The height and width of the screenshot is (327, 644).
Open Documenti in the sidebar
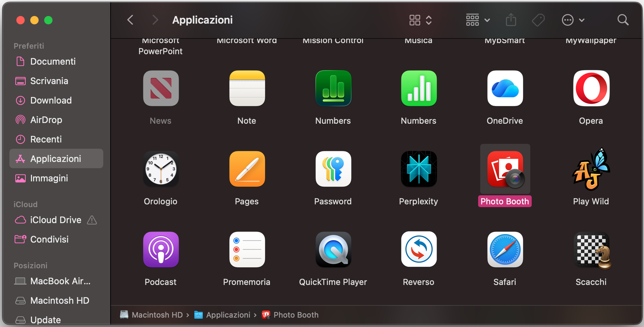click(x=56, y=62)
